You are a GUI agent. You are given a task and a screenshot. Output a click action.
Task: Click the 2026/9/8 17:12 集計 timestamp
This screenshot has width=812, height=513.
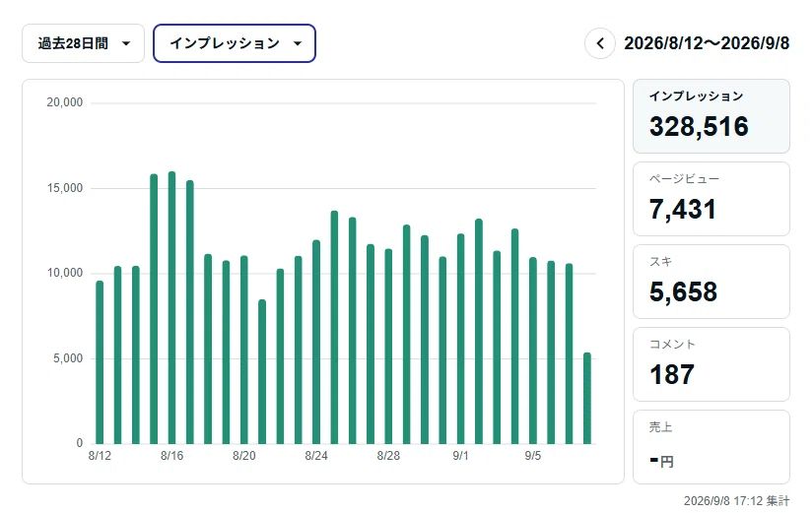tap(736, 500)
